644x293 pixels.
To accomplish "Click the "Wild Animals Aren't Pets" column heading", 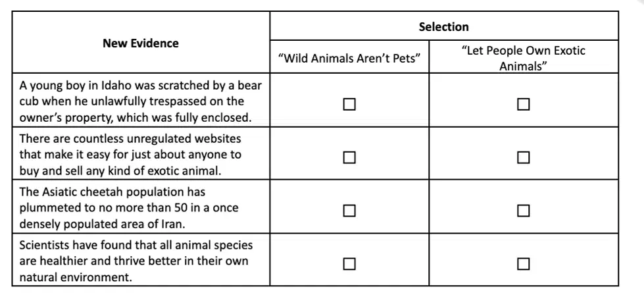I will pyautogui.click(x=349, y=59).
